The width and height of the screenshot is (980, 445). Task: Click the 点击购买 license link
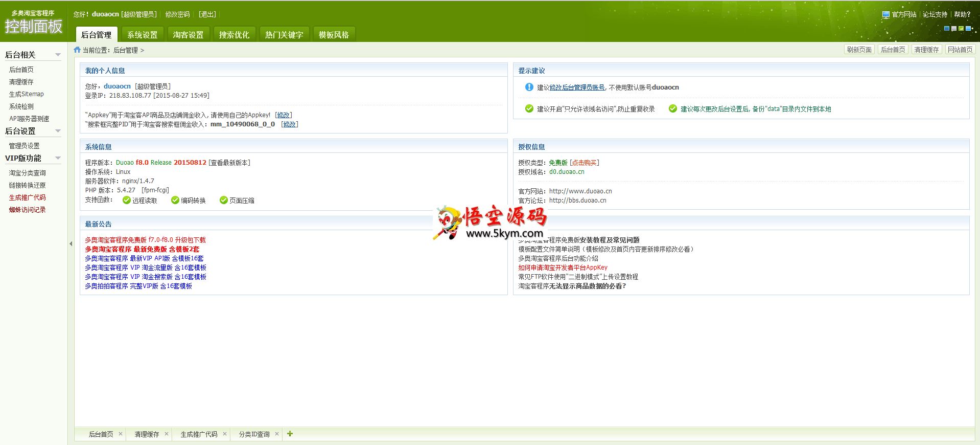tap(585, 163)
